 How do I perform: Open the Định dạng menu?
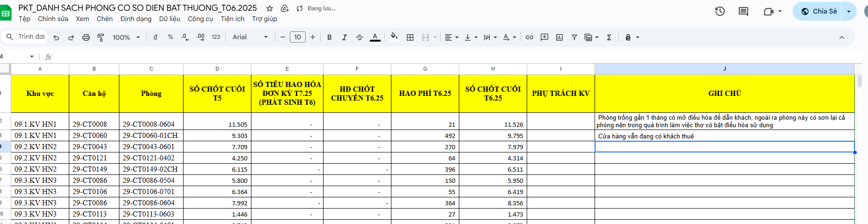coord(136,19)
